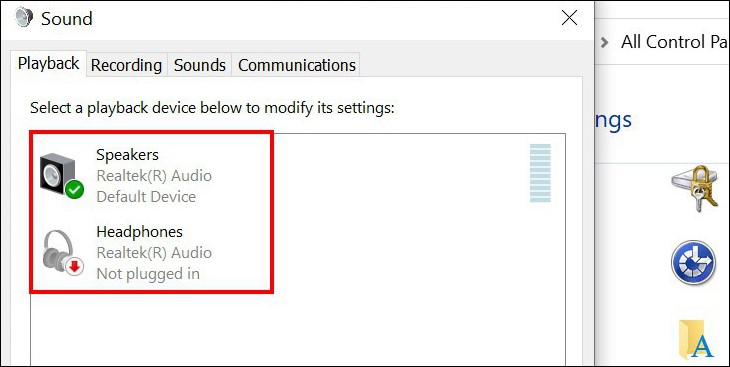Open the BitLocker lock and keys icon
The height and width of the screenshot is (367, 730).
695,188
